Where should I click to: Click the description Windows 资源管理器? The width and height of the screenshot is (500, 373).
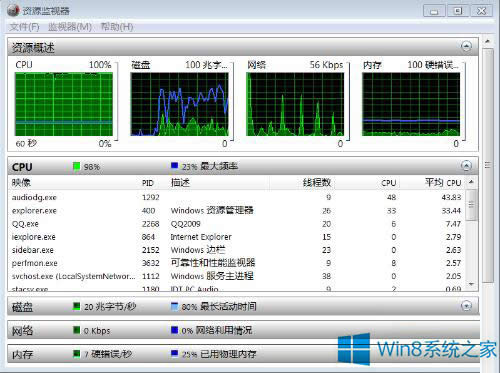[x=212, y=210]
